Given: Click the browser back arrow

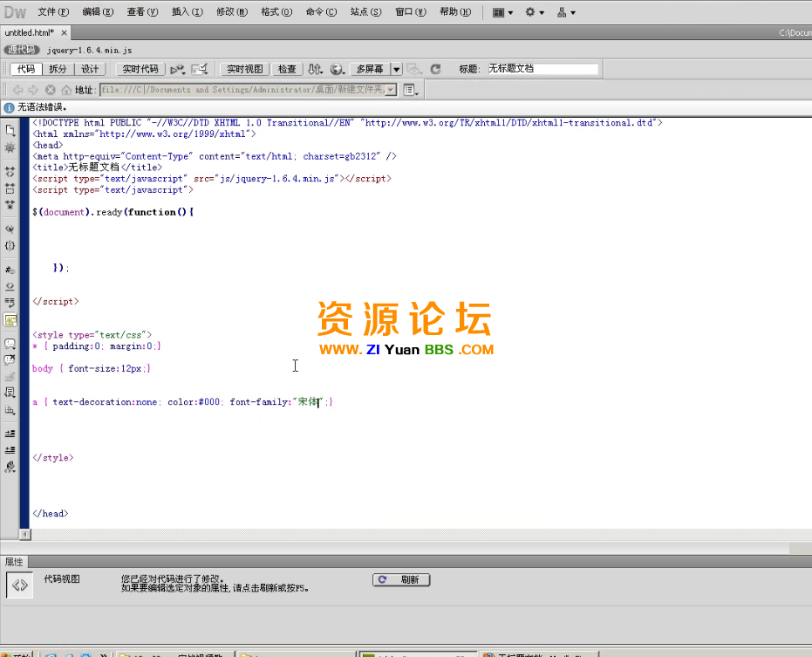Looking at the screenshot, I should click(x=17, y=90).
